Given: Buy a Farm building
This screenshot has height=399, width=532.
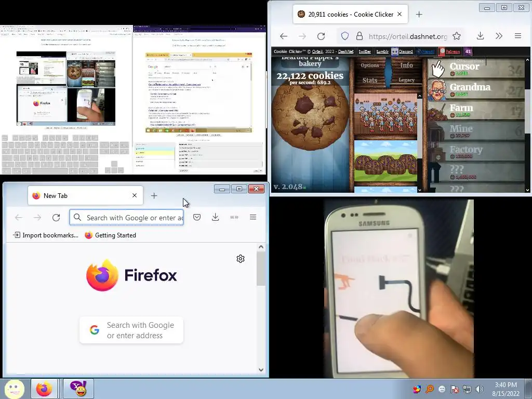Looking at the screenshot, I should tap(476, 110).
